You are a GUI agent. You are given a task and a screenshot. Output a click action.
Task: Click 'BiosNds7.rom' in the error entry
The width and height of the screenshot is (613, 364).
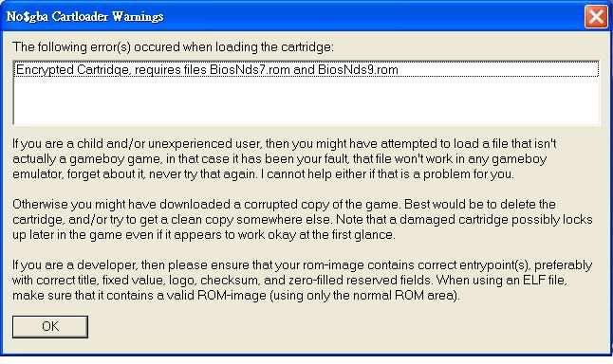click(250, 70)
